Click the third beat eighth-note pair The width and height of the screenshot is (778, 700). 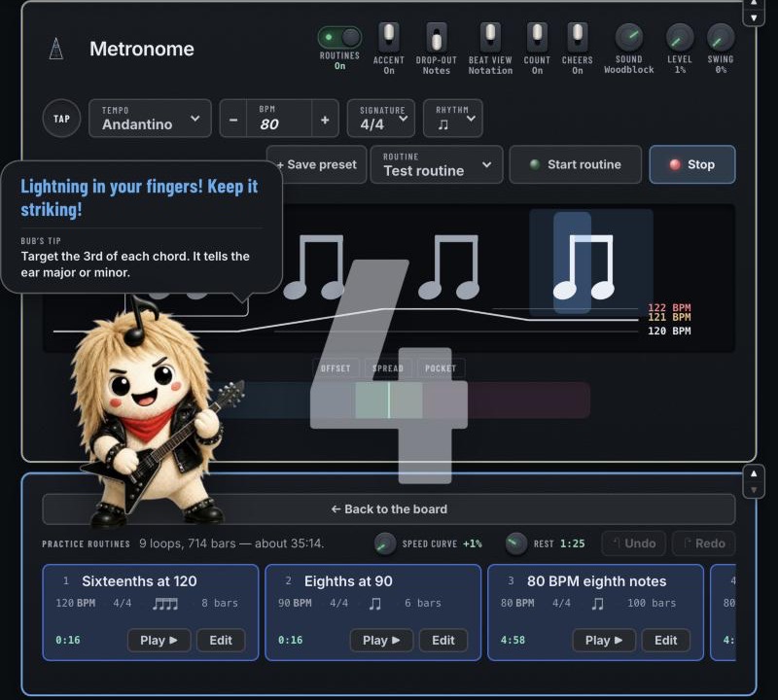(449, 267)
